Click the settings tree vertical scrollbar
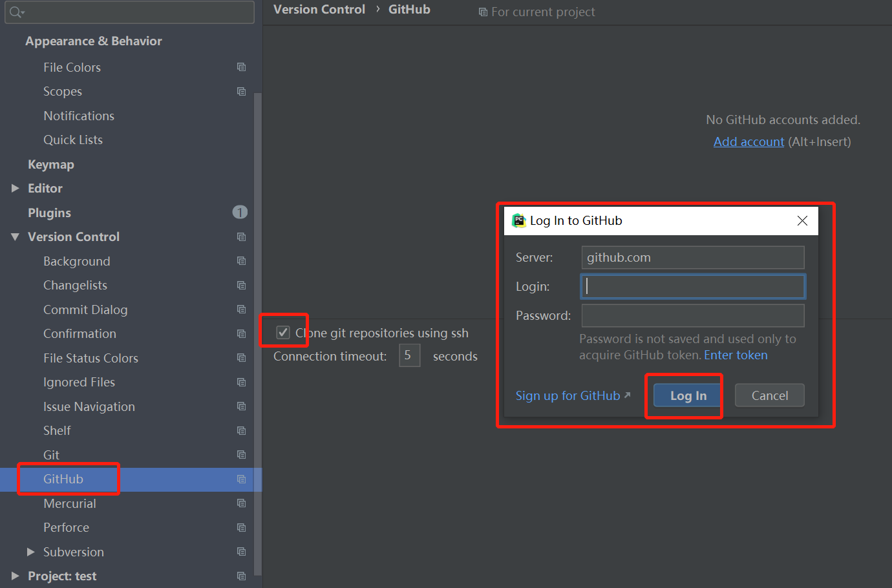 point(258,333)
